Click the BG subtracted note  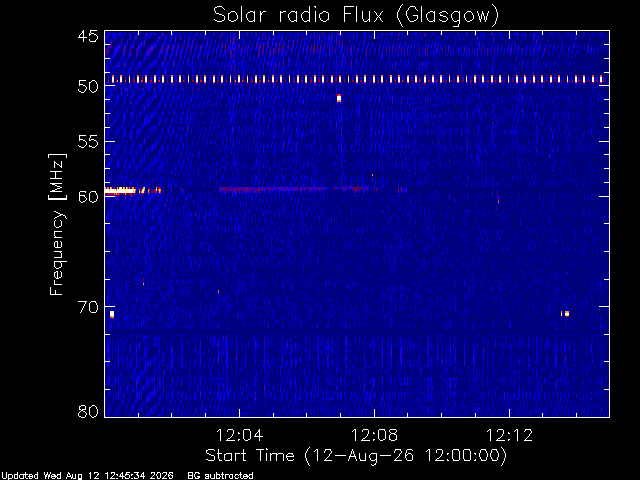(220, 476)
